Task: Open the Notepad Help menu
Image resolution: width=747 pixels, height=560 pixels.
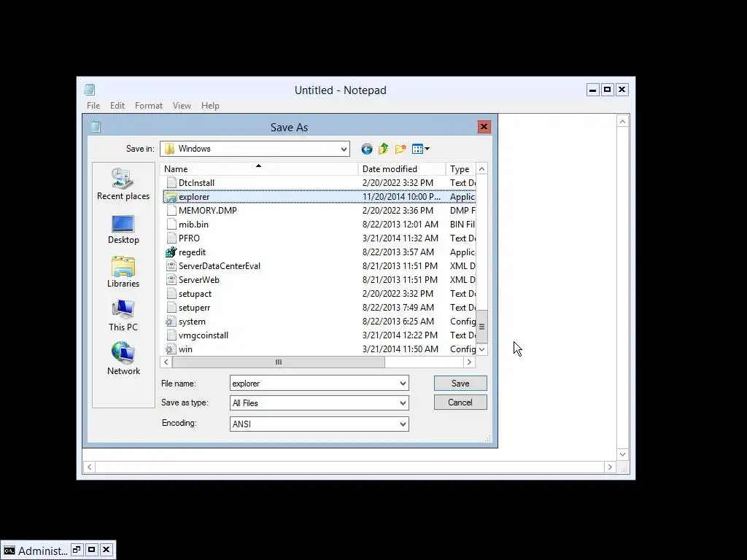Action: click(210, 106)
